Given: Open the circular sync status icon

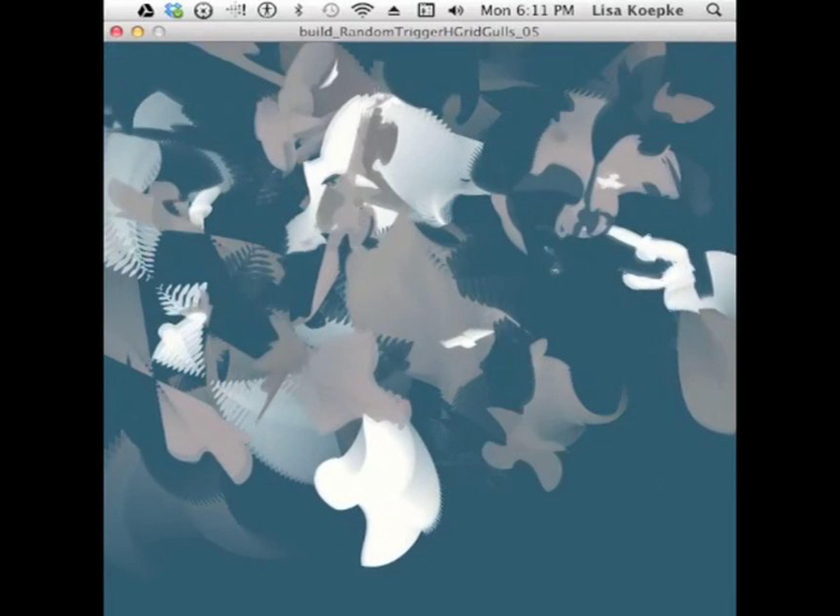Looking at the screenshot, I should (x=203, y=10).
